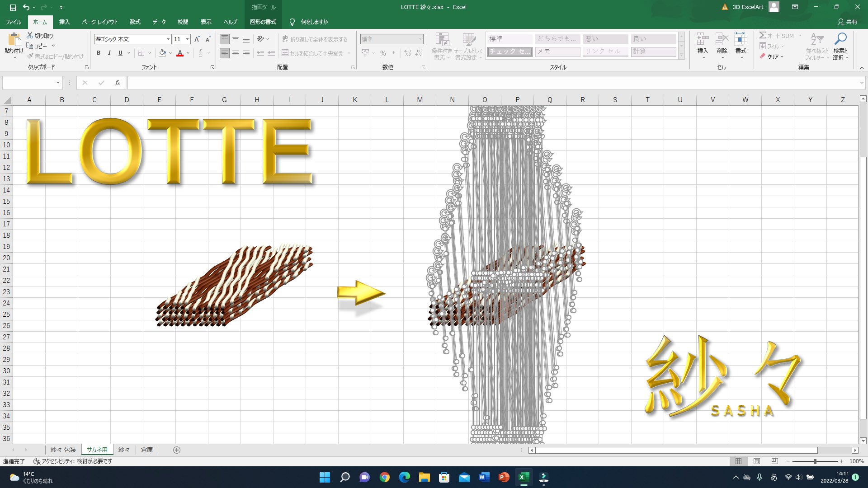Toggle center horizontal alignment

coord(235,53)
